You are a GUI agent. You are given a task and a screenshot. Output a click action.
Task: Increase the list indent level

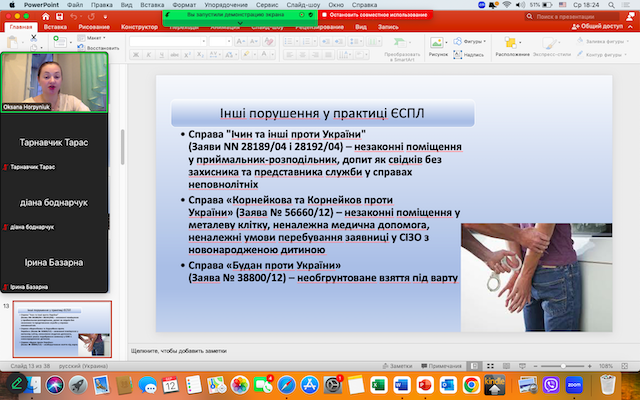338,41
